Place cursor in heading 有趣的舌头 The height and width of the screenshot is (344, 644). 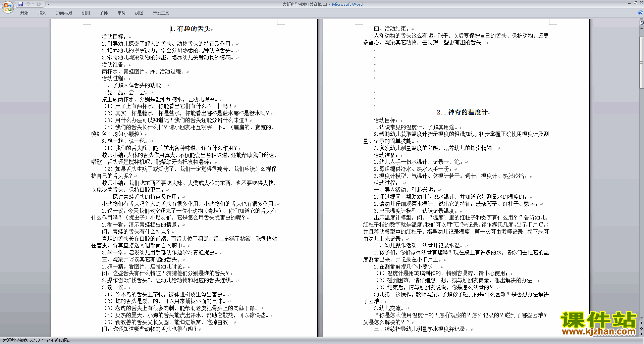tap(194, 29)
